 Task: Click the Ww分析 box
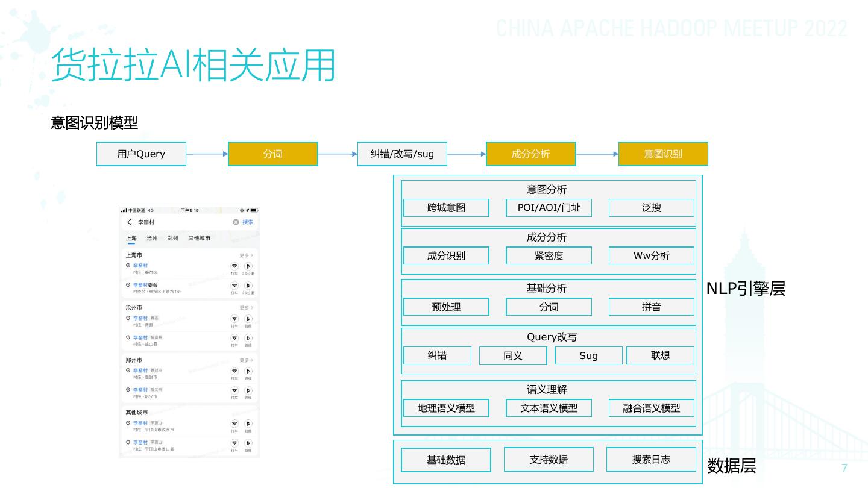point(652,255)
